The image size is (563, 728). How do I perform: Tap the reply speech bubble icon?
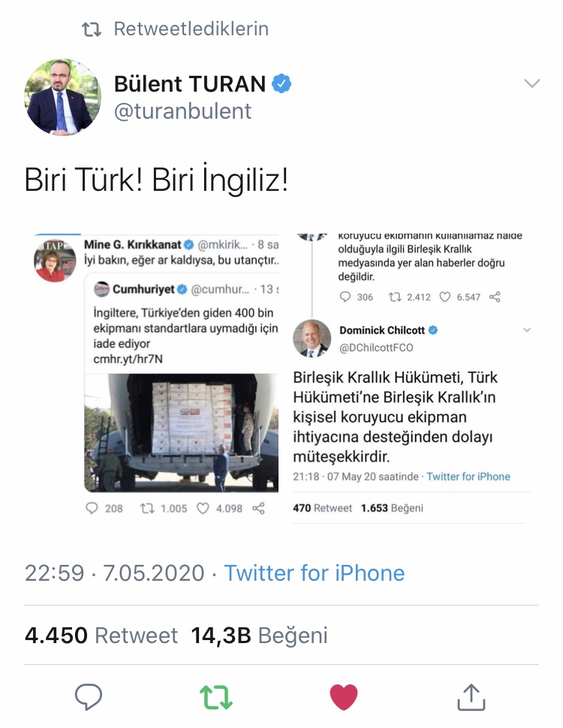tap(88, 696)
